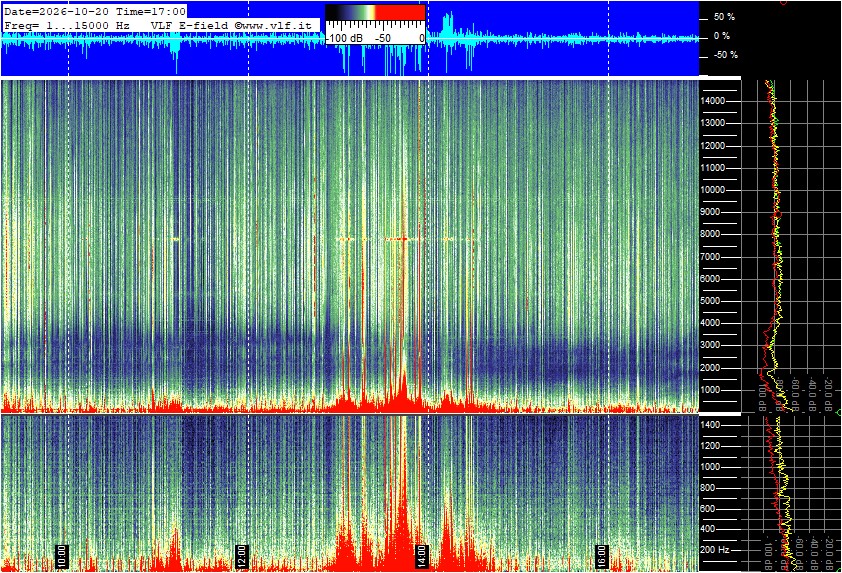Click the 10000 frequency axis label

(x=713, y=190)
